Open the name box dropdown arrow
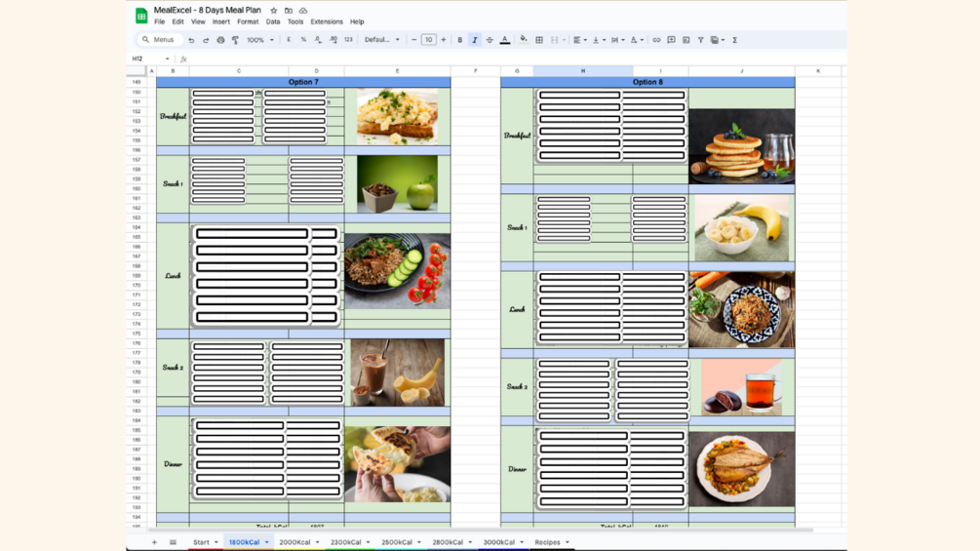Screen dimensions: 980x551 pos(168,59)
